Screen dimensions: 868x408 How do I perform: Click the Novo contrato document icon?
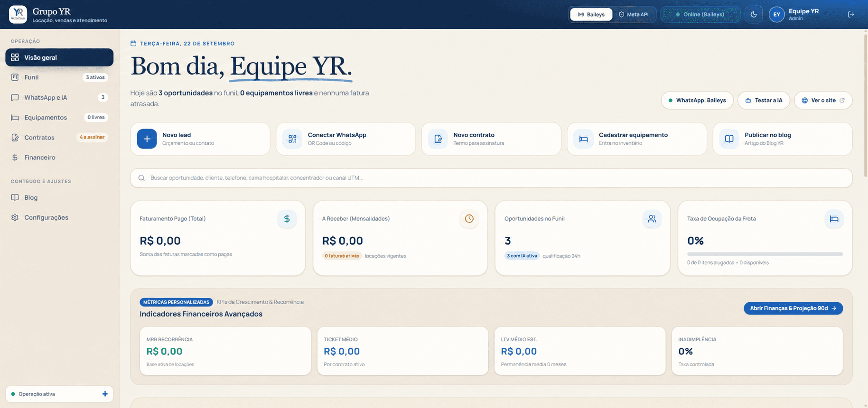(x=438, y=139)
